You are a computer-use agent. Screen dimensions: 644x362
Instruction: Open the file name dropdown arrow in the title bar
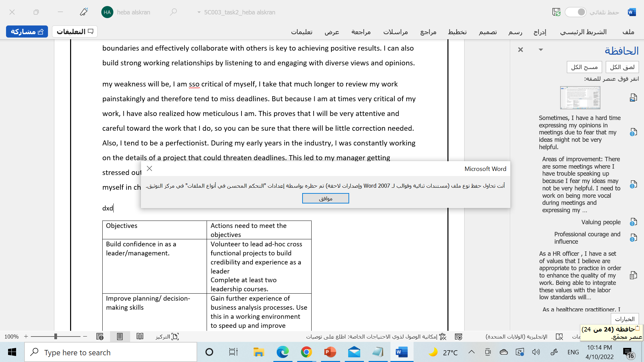pos(199,12)
